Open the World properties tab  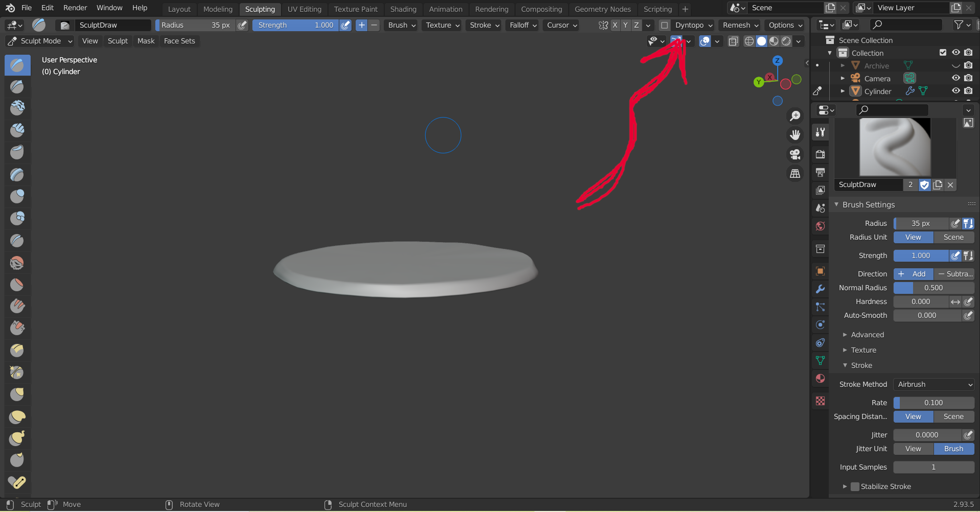pos(820,226)
